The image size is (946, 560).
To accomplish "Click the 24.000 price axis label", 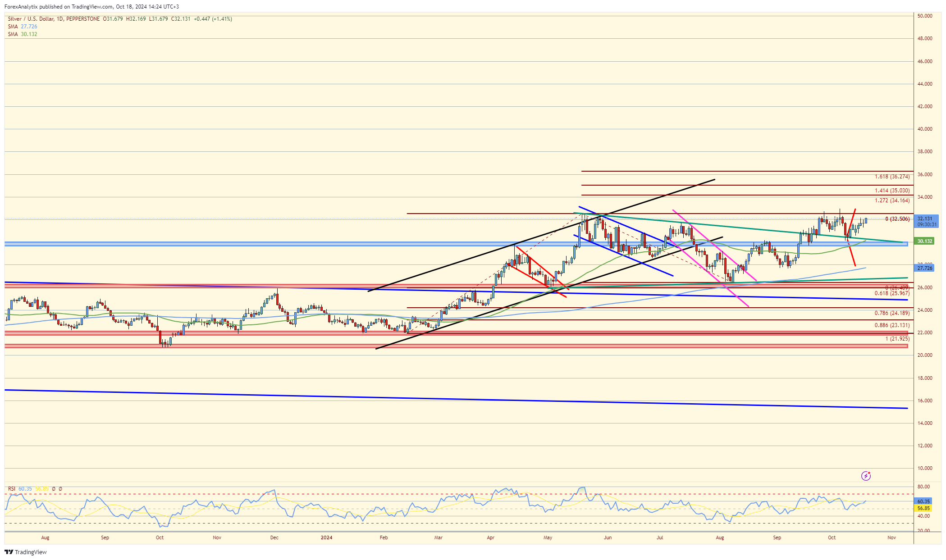I will (x=925, y=310).
